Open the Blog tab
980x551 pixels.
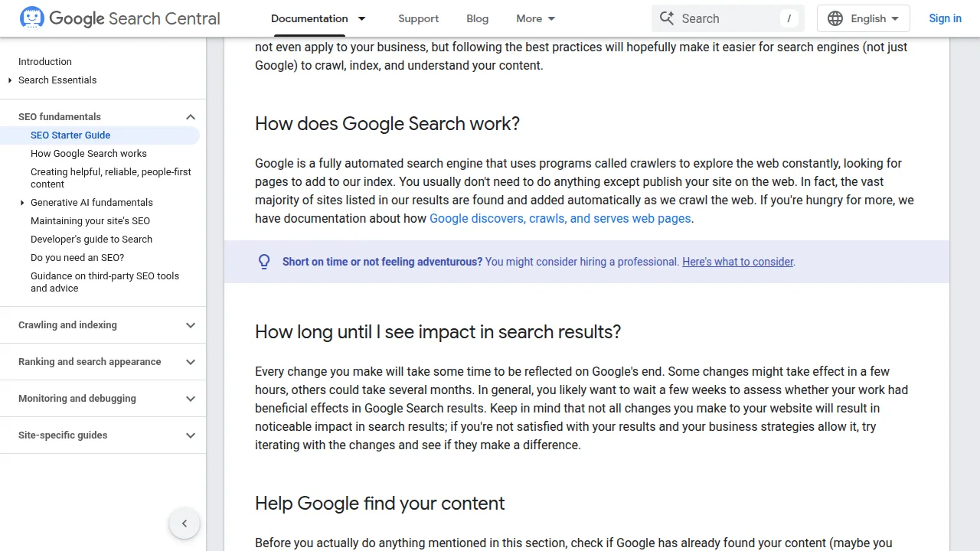click(477, 18)
